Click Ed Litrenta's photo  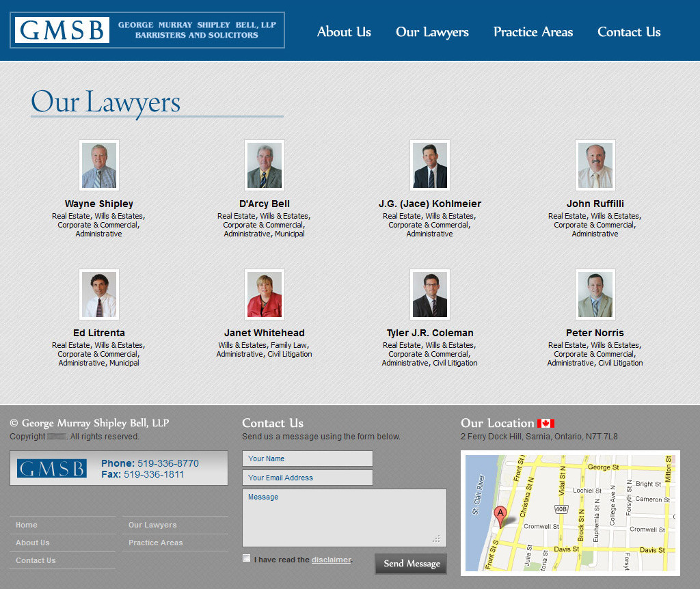pyautogui.click(x=99, y=294)
